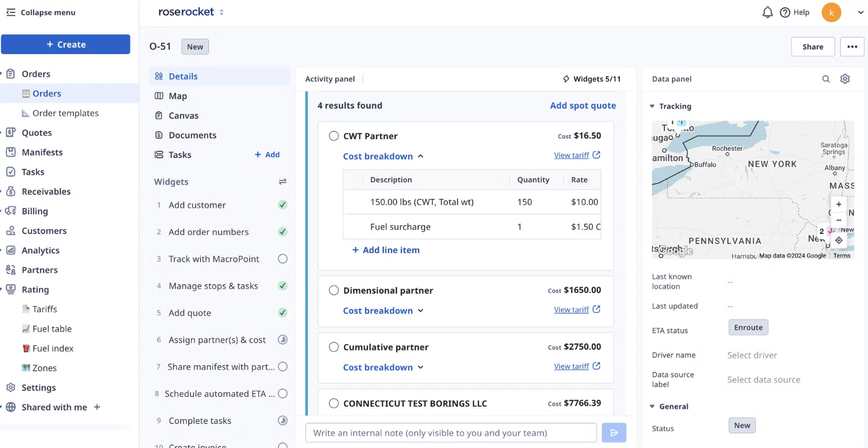Recenter the tracking map location

point(838,240)
